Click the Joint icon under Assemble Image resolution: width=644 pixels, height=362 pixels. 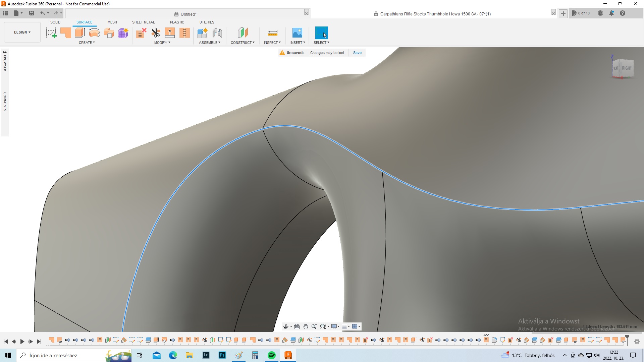217,33
